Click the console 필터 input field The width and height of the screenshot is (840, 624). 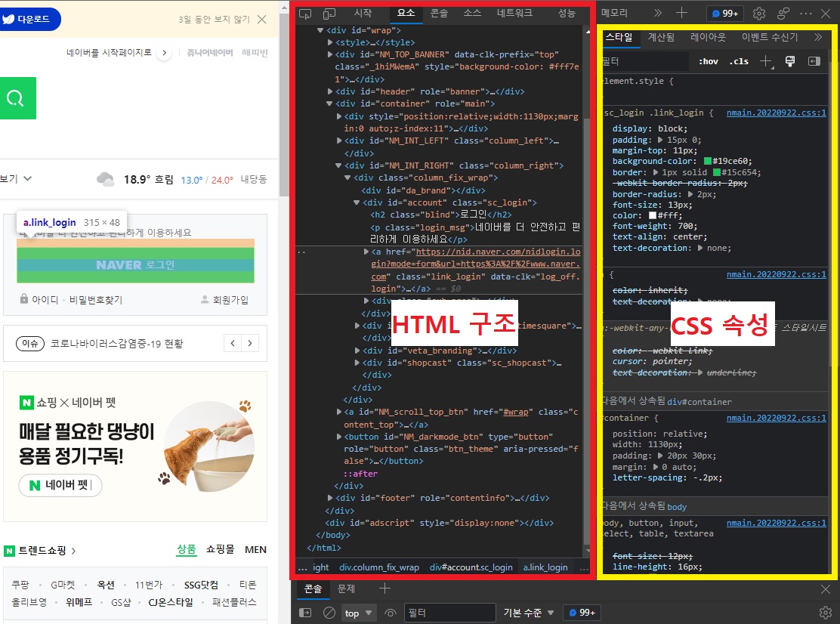pyautogui.click(x=450, y=613)
